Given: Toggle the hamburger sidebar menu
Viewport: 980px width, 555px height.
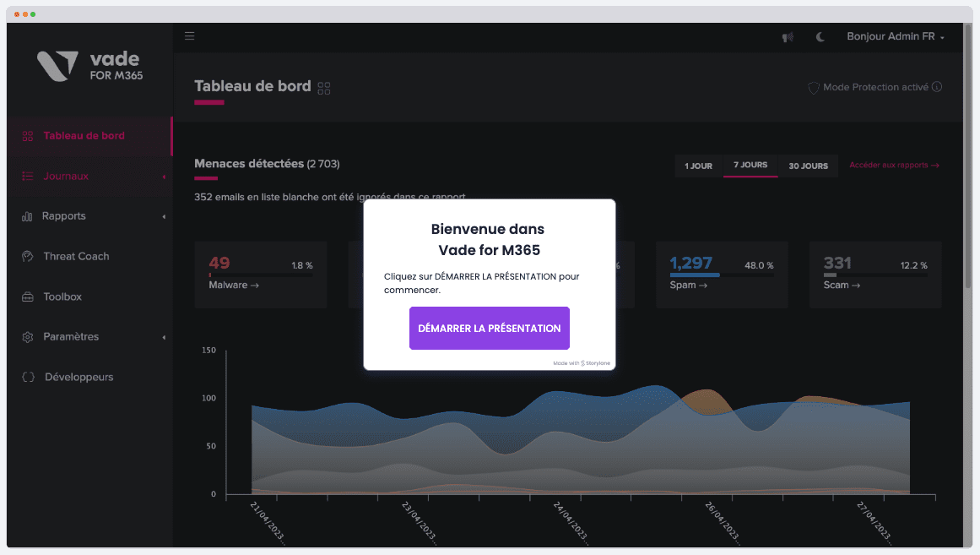Looking at the screenshot, I should 189,35.
